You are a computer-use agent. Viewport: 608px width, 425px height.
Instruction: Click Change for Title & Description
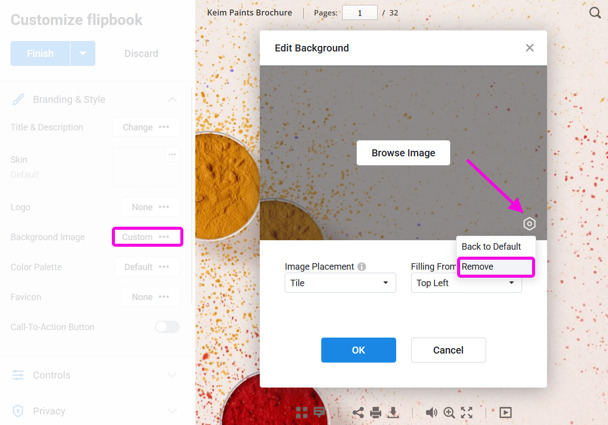[x=146, y=127]
